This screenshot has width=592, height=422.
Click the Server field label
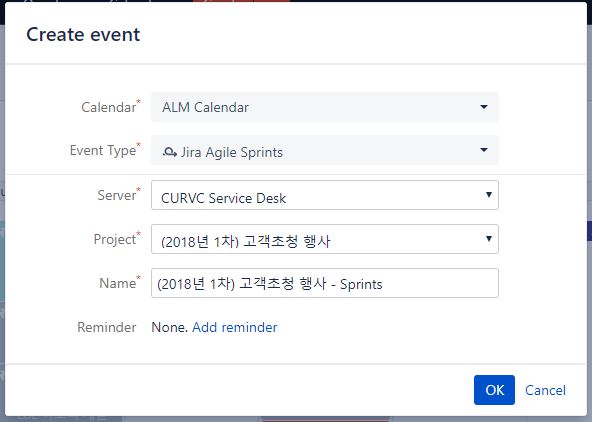pos(117,196)
